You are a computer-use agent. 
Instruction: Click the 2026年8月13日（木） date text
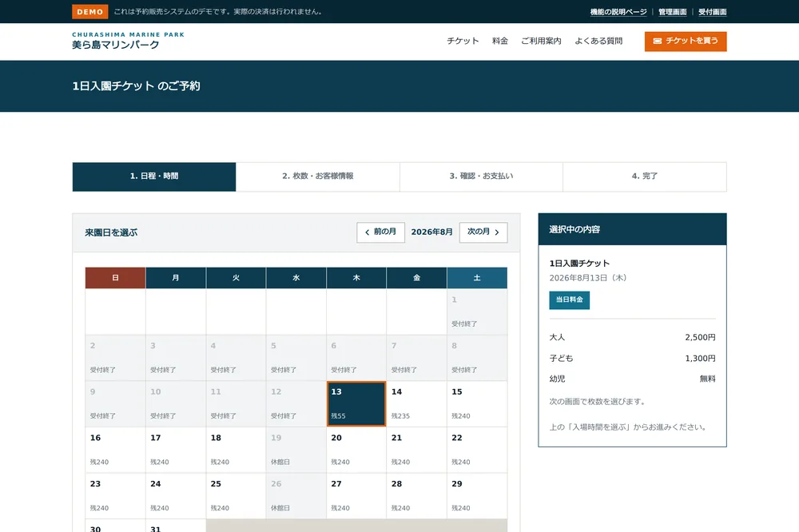pyautogui.click(x=588, y=278)
